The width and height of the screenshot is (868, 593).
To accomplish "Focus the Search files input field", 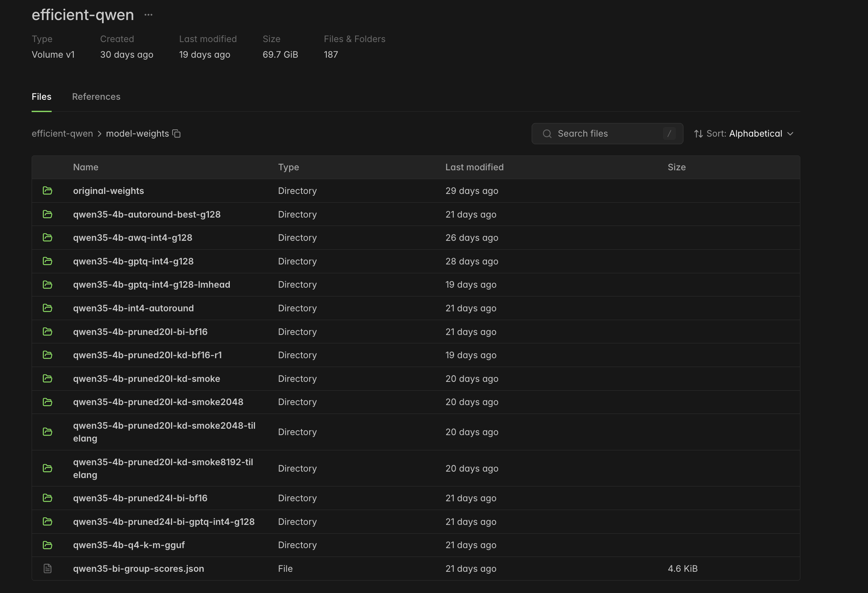I will pos(607,134).
